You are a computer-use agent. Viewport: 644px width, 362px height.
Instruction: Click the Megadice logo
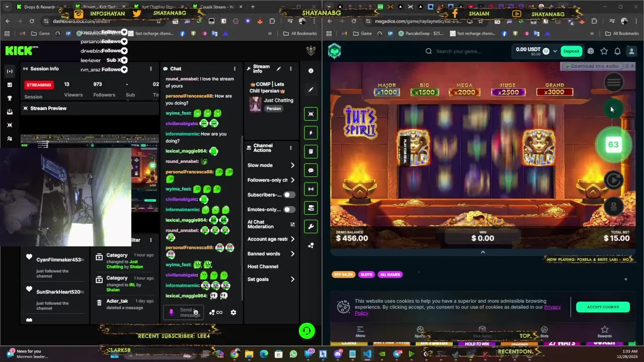click(335, 51)
